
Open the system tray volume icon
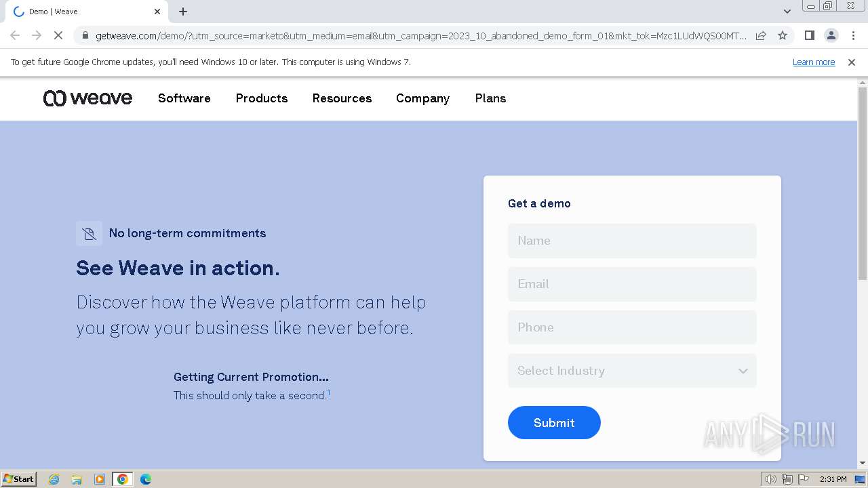point(770,479)
